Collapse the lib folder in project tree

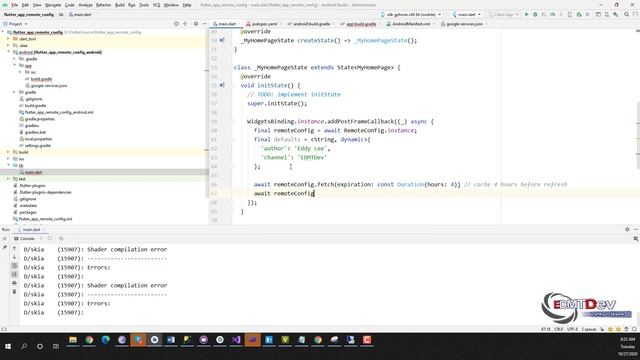coord(9,165)
